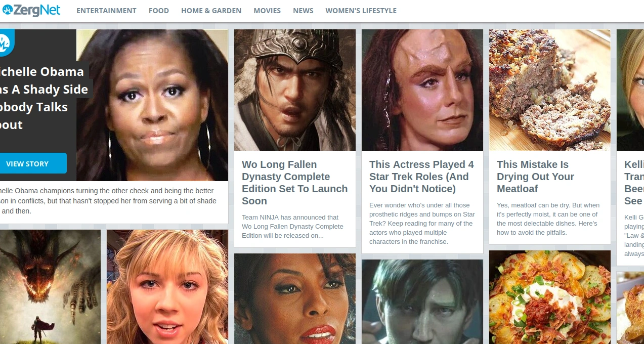Image resolution: width=644 pixels, height=344 pixels.
Task: Select the loaded bacon potato dish image
Action: 550,297
